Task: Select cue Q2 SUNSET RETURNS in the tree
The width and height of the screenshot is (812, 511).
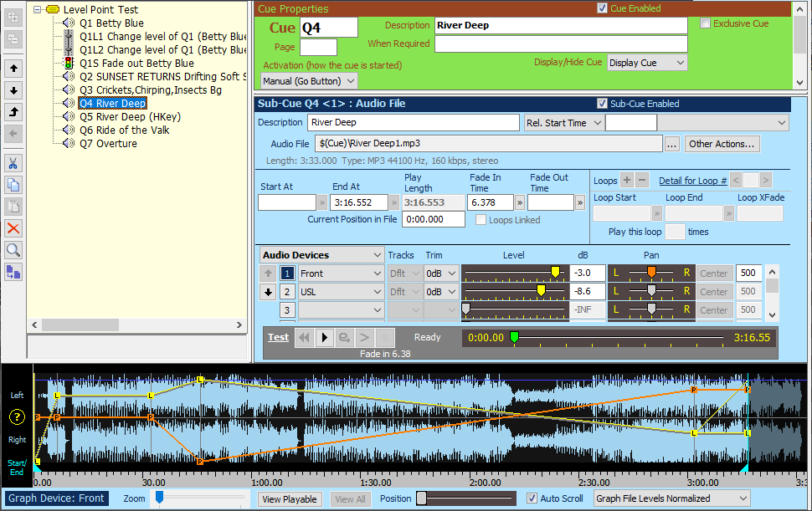Action: coord(162,77)
